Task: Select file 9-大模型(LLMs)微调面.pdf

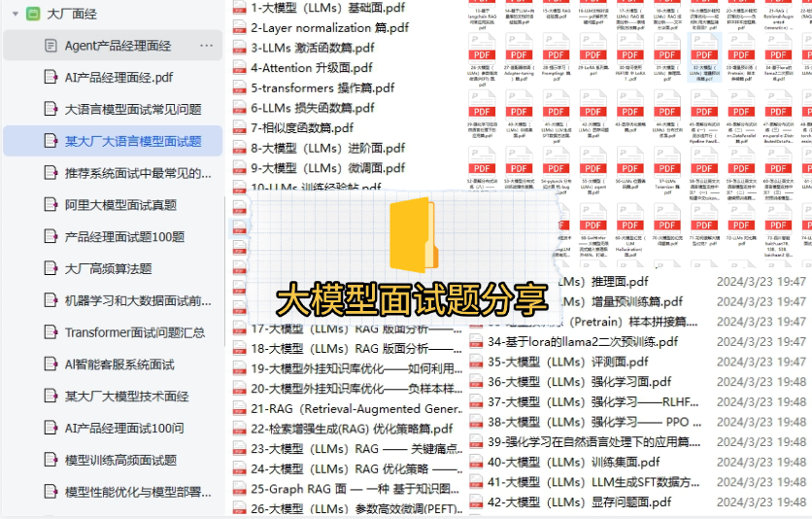Action: (x=327, y=168)
